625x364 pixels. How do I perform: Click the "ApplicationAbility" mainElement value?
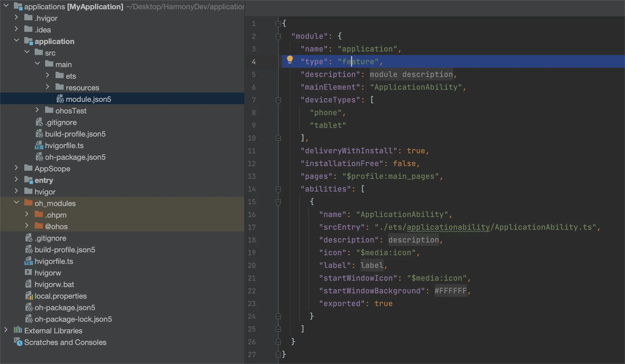pyautogui.click(x=416, y=87)
